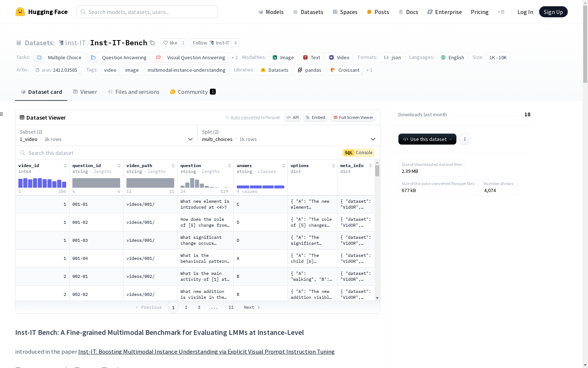The image size is (588, 368).
Task: Click Next page in pagination
Action: pyautogui.click(x=252, y=307)
